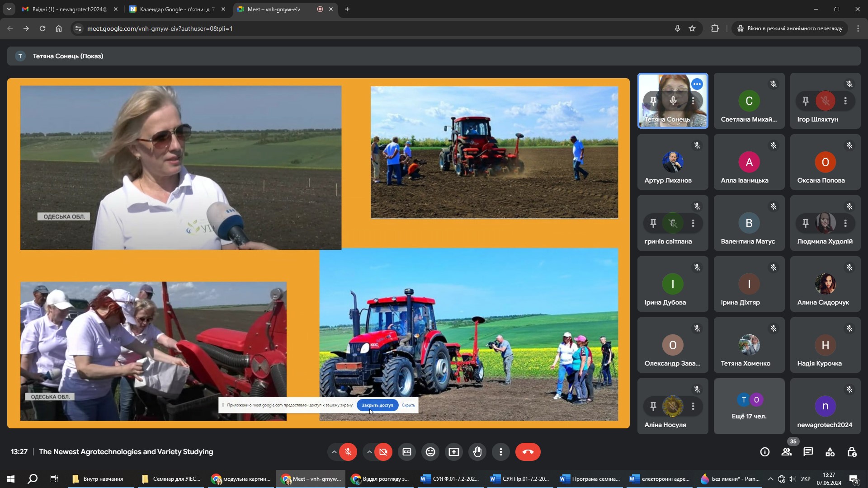
Task: Click the Скрыть link
Action: tap(408, 405)
